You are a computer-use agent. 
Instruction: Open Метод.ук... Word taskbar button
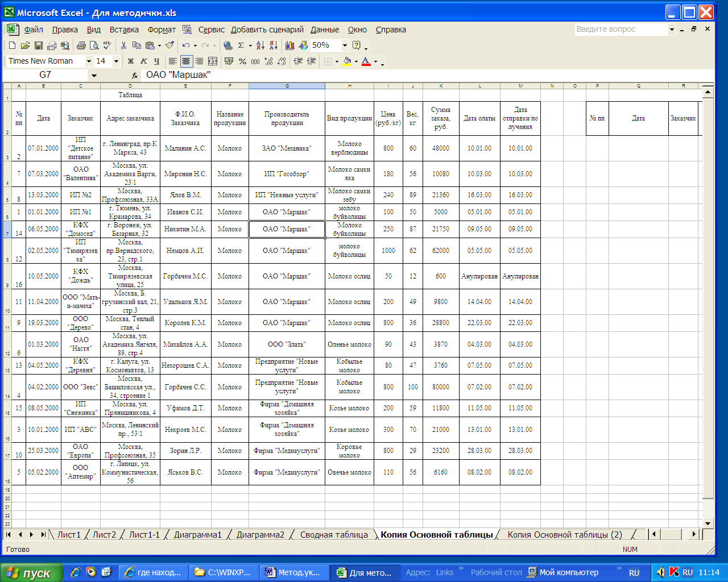coord(295,572)
